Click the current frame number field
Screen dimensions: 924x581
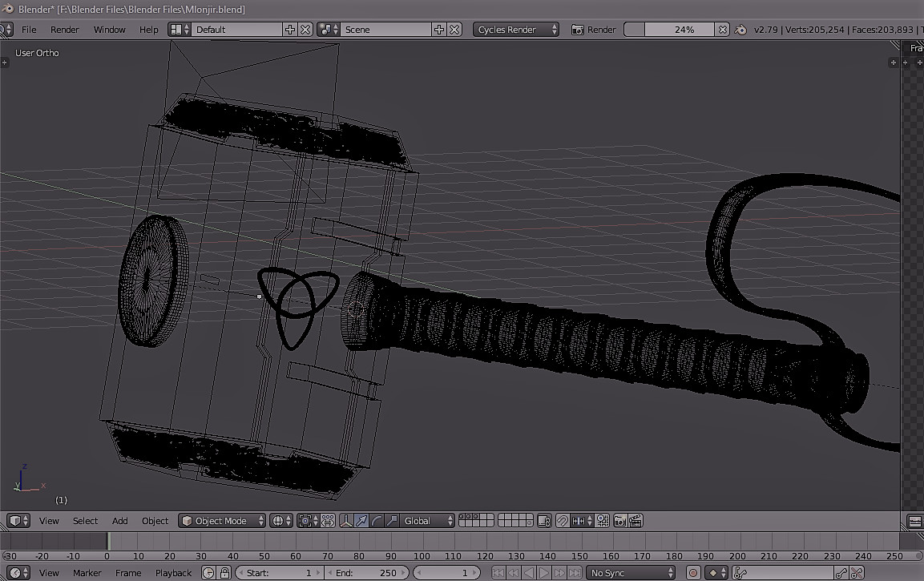[x=446, y=573]
